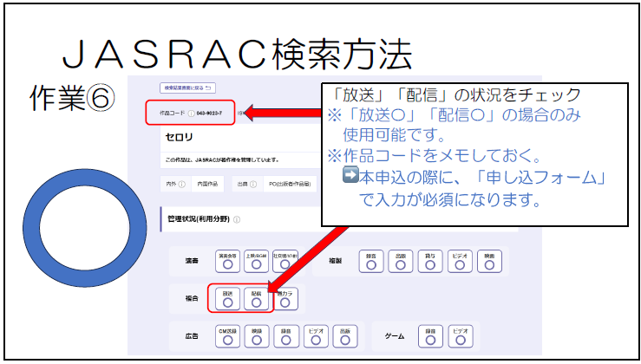Click the ゲーム row label
This screenshot has height=364, width=641.
pos(395,336)
